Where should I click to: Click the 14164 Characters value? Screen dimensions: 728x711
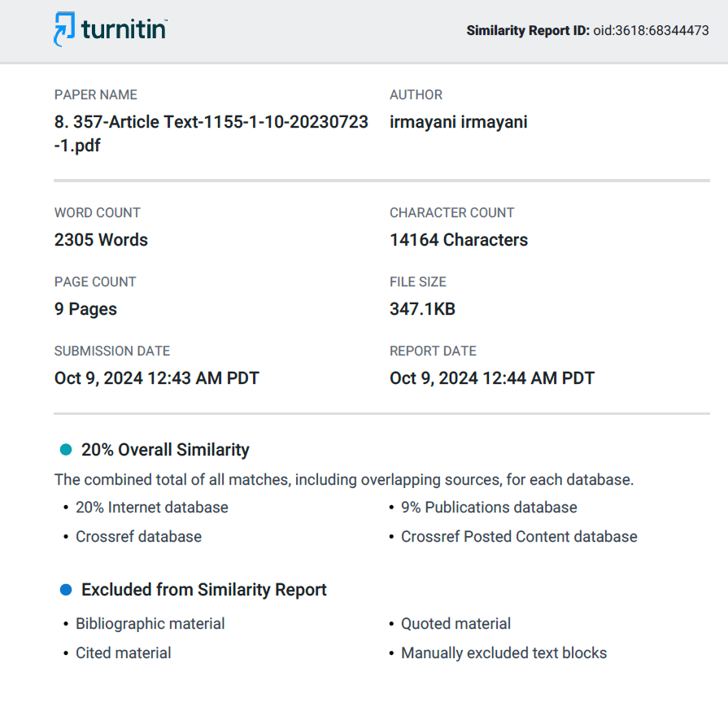(x=459, y=240)
